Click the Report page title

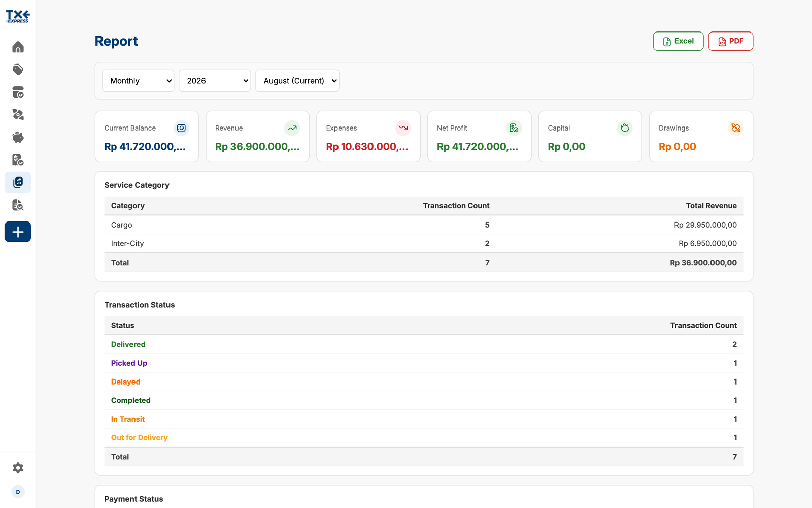[x=116, y=41]
